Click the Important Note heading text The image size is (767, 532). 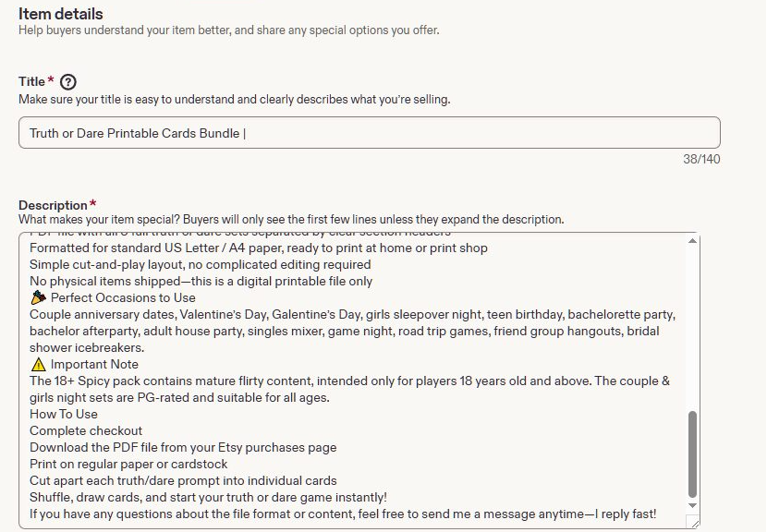coord(94,364)
